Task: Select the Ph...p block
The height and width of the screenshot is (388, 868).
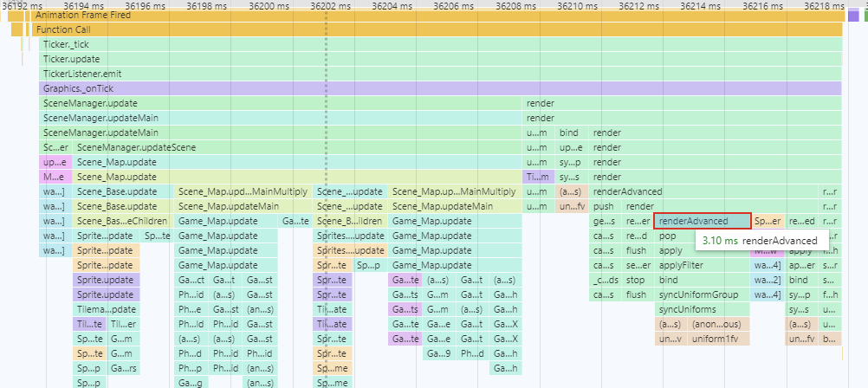Action: pos(192,368)
